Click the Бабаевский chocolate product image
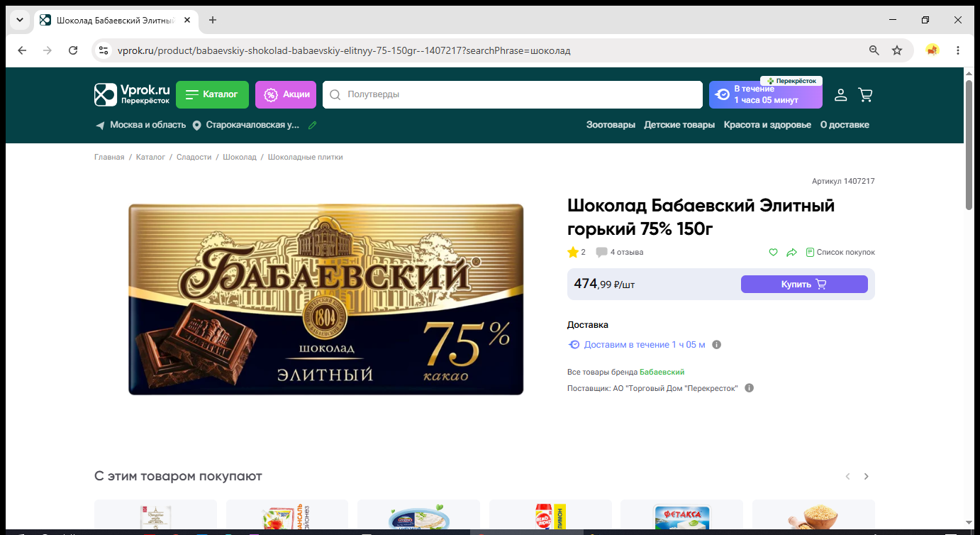Image resolution: width=980 pixels, height=535 pixels. pos(325,299)
